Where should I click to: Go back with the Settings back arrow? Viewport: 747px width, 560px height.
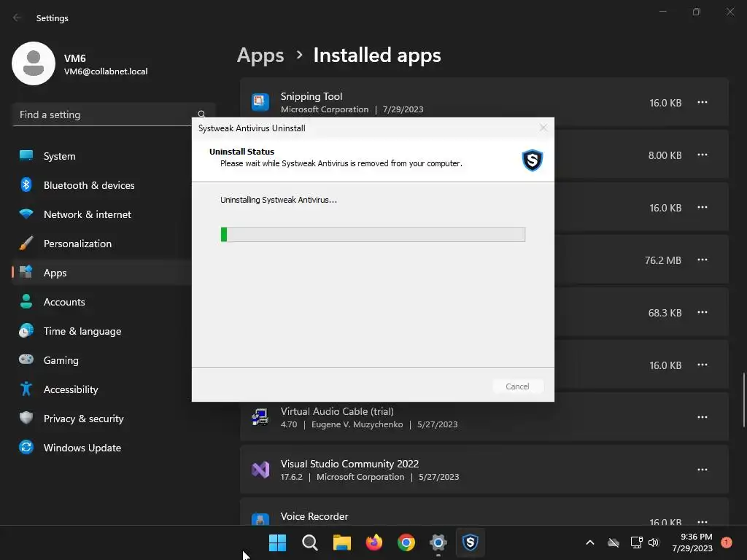[18, 17]
